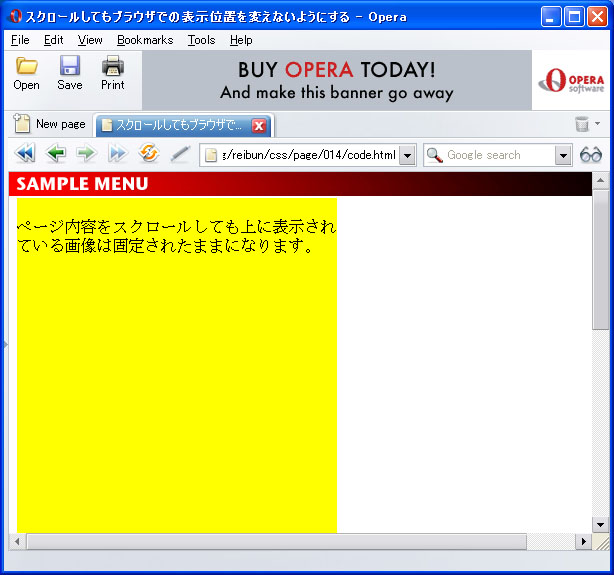Click horizontal scrollbar right arrow

click(x=583, y=541)
